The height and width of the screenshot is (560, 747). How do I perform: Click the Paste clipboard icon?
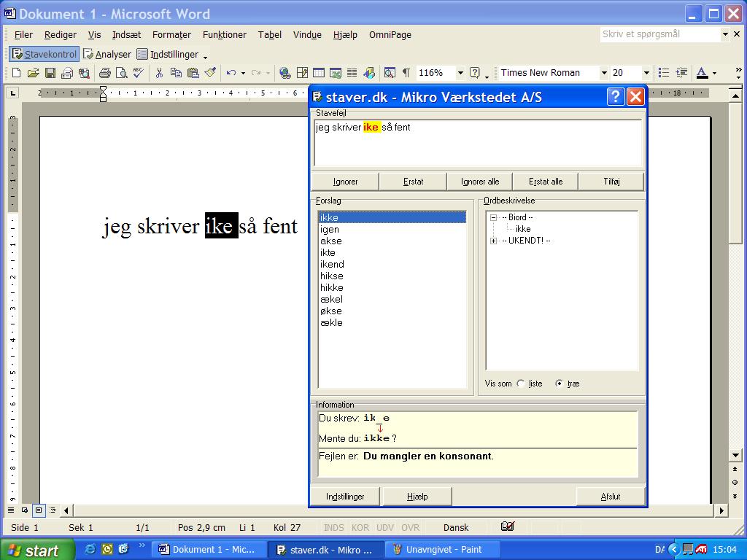(193, 73)
